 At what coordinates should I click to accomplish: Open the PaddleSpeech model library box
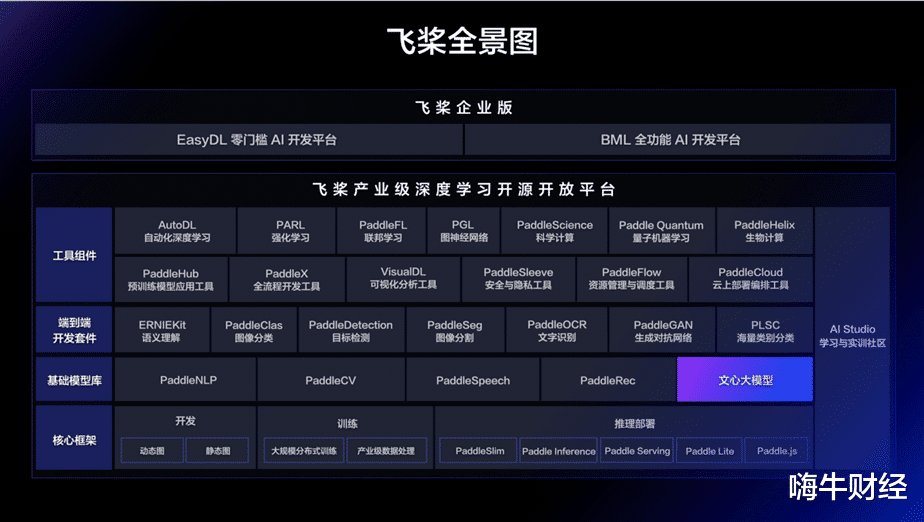(473, 379)
